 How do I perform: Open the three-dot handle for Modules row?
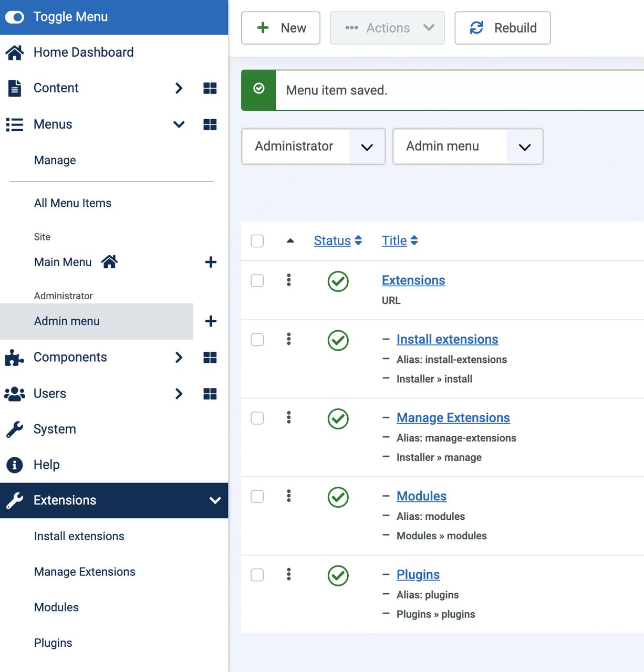289,496
